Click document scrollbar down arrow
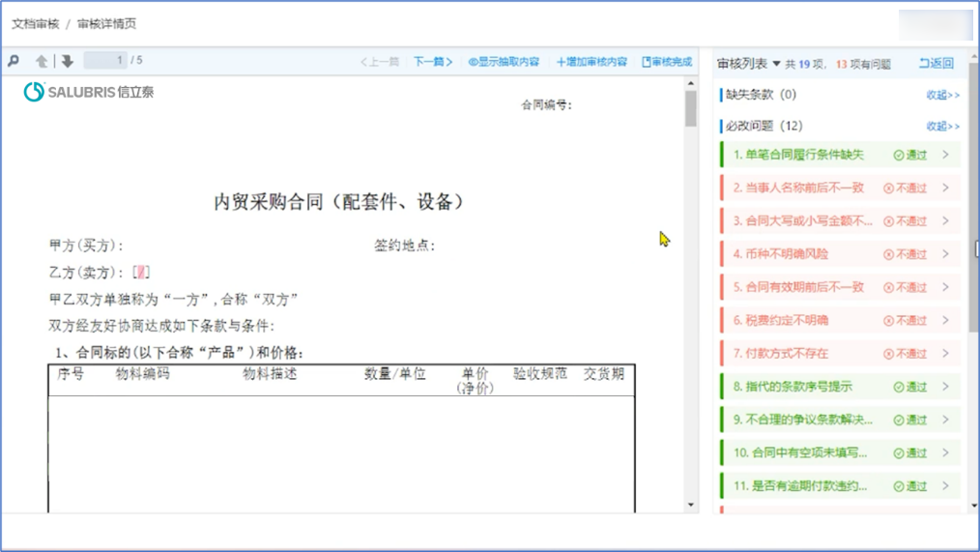Image resolution: width=980 pixels, height=552 pixels. [691, 505]
